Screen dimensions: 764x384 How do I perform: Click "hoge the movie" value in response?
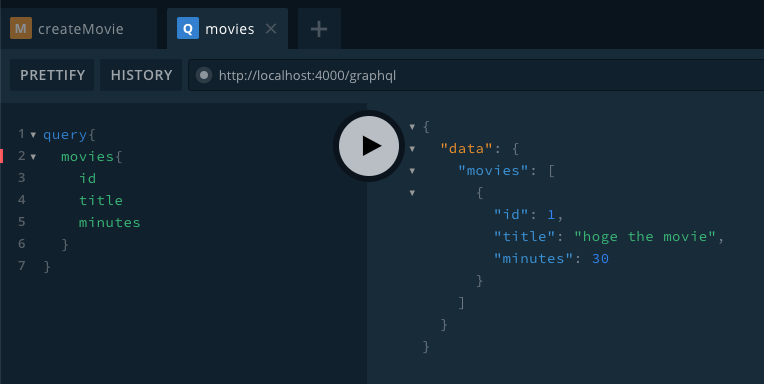pyautogui.click(x=645, y=236)
